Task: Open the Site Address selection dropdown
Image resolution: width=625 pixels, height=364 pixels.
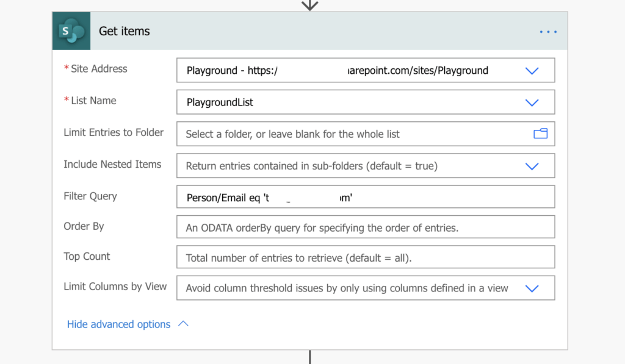Action: click(532, 70)
